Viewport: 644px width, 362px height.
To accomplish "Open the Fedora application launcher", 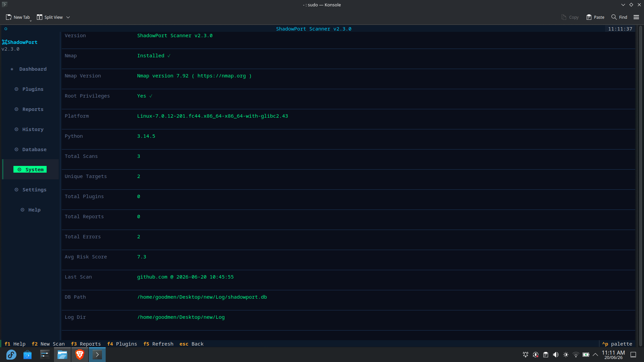I will tap(11, 355).
